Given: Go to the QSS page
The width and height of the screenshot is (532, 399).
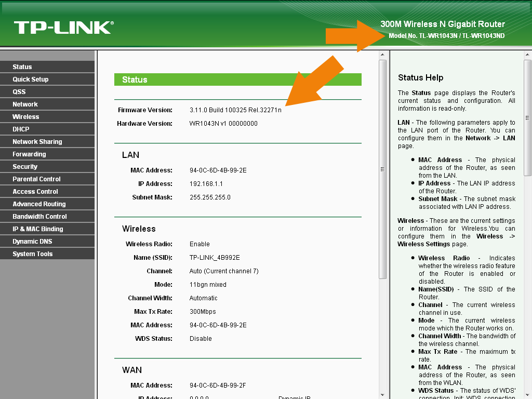Looking at the screenshot, I should pyautogui.click(x=47, y=91).
